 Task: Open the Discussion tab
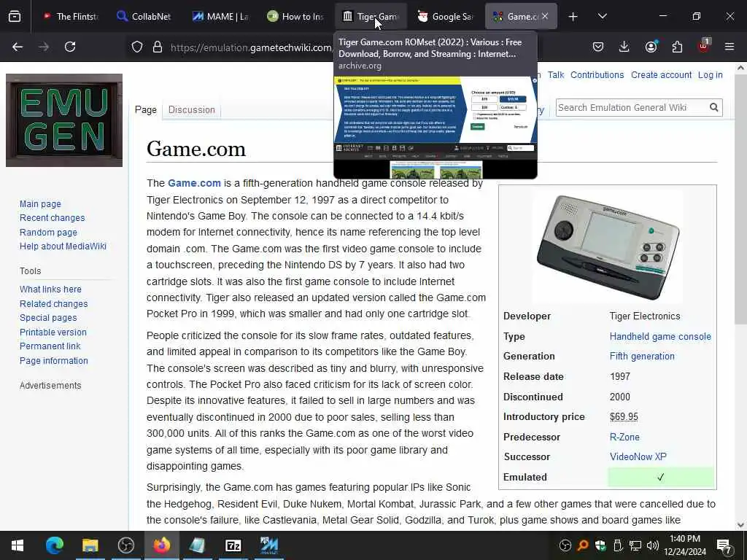192,109
